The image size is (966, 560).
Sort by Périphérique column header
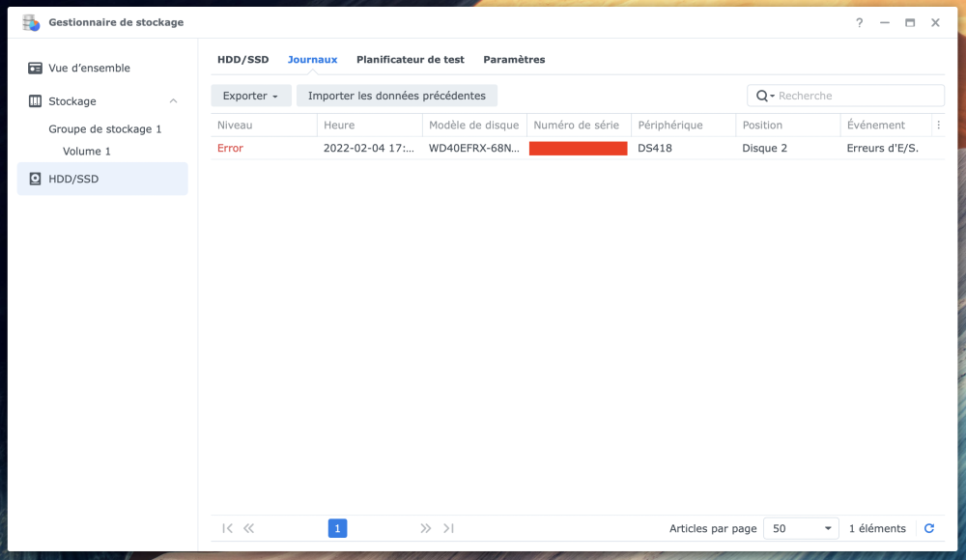(683, 126)
